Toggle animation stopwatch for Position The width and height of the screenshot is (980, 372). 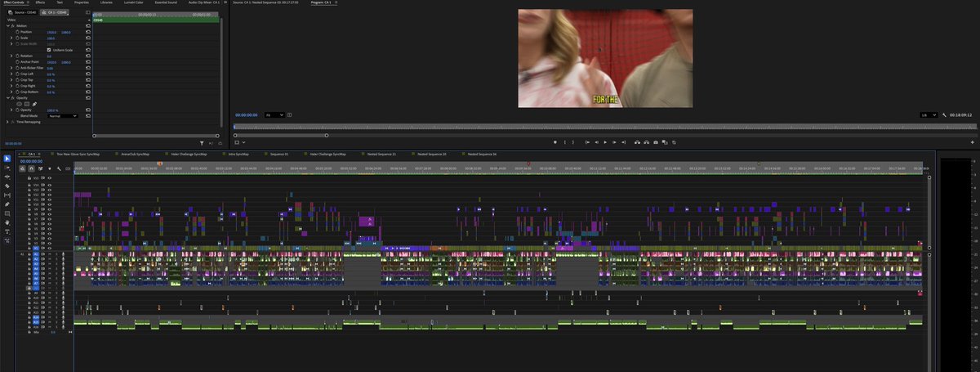pos(17,32)
